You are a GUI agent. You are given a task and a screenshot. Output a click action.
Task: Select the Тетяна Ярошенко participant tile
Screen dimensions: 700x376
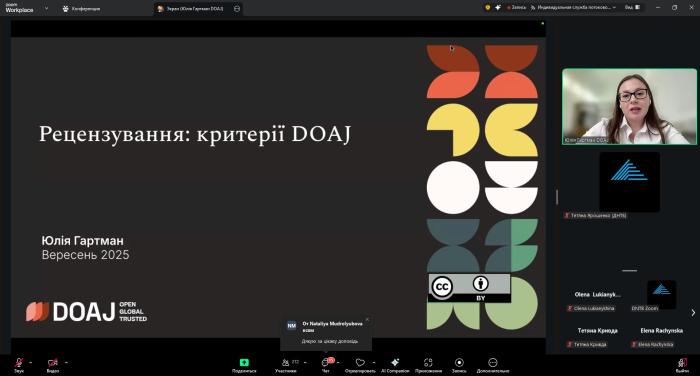click(x=629, y=185)
